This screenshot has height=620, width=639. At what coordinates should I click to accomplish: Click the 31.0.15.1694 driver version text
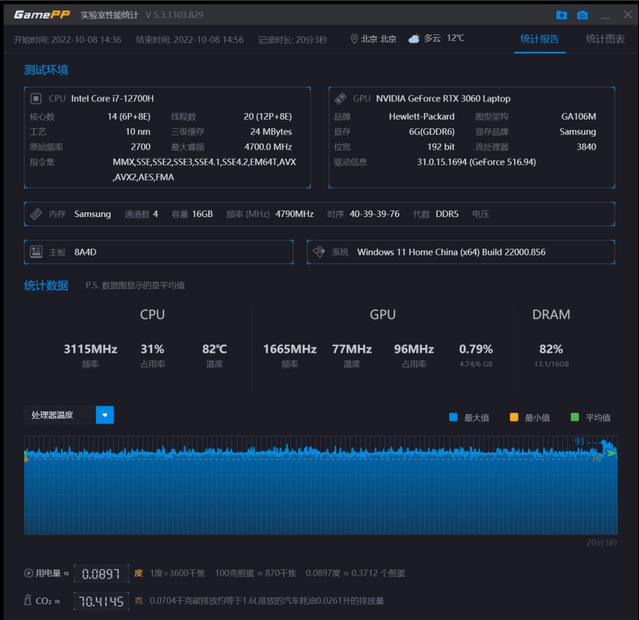(476, 162)
